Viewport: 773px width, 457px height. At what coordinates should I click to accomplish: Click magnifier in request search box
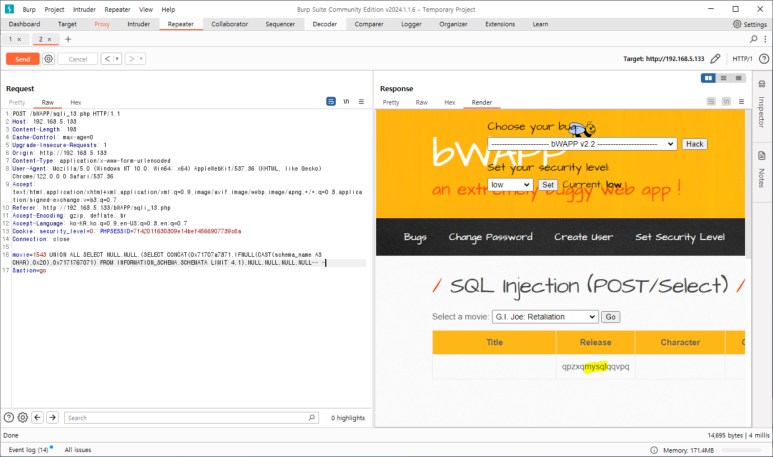coord(312,418)
